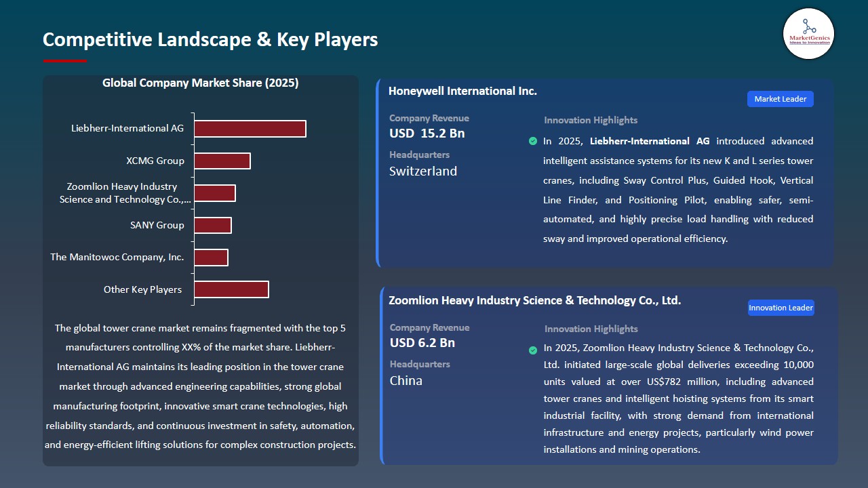Screen dimensions: 868x488
Task: Select the Liebherr-International AG bar
Action: coord(250,129)
